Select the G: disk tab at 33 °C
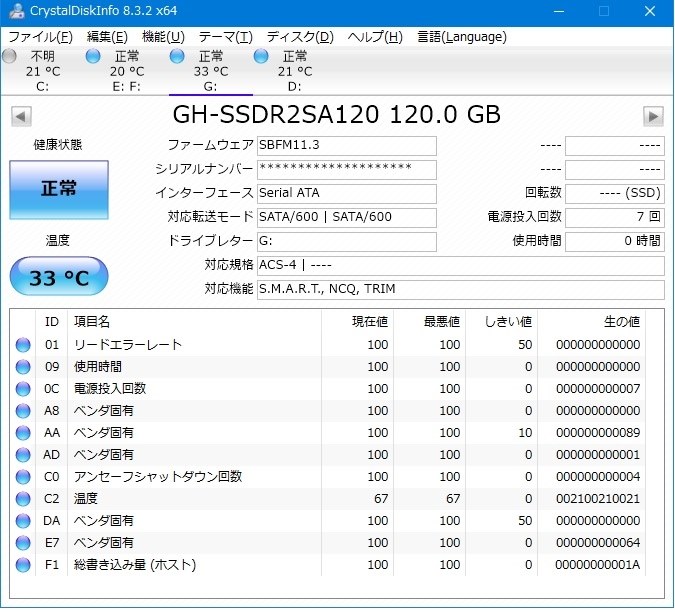The width and height of the screenshot is (675, 613). click(x=211, y=71)
